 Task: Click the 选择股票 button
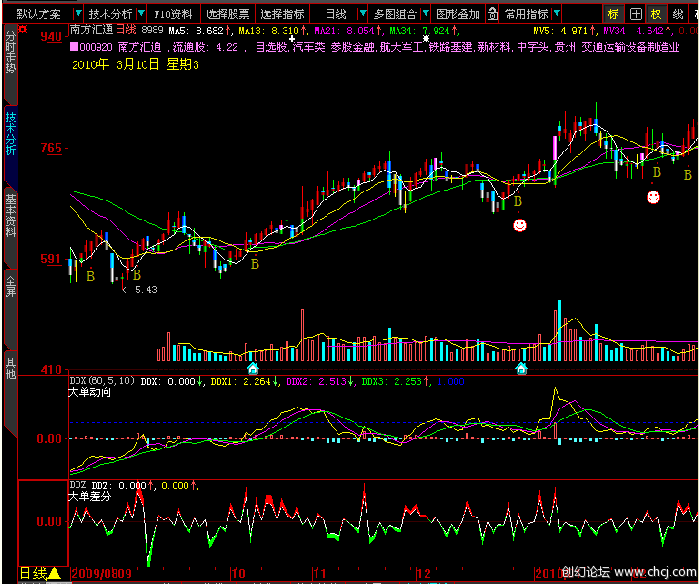[228, 14]
